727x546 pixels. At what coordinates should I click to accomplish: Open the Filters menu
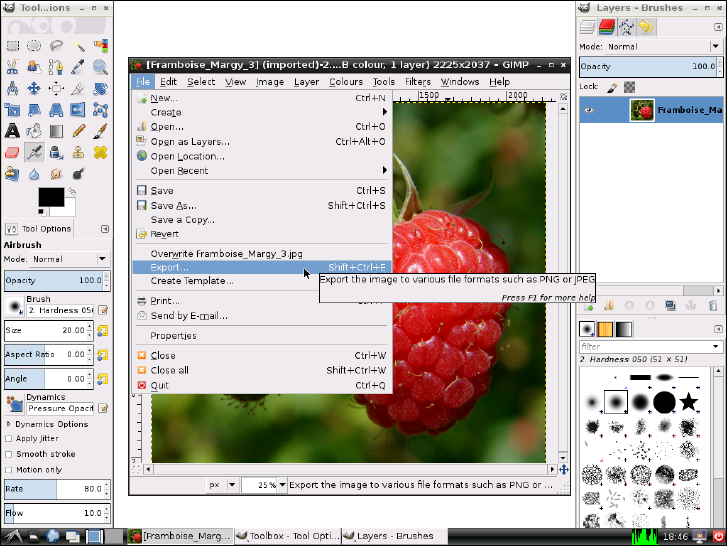tap(418, 82)
